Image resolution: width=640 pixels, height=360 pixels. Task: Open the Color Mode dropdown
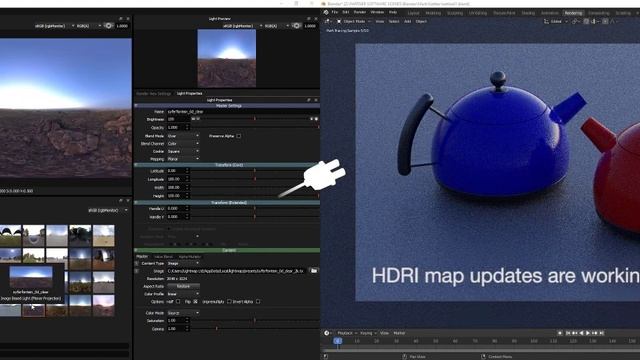click(183, 313)
